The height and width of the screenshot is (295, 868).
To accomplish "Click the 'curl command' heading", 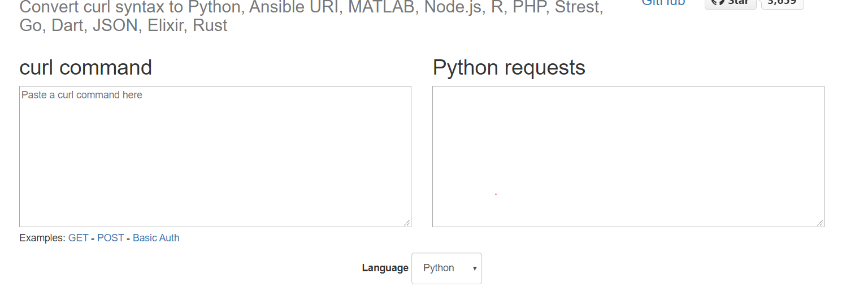I will [x=86, y=68].
